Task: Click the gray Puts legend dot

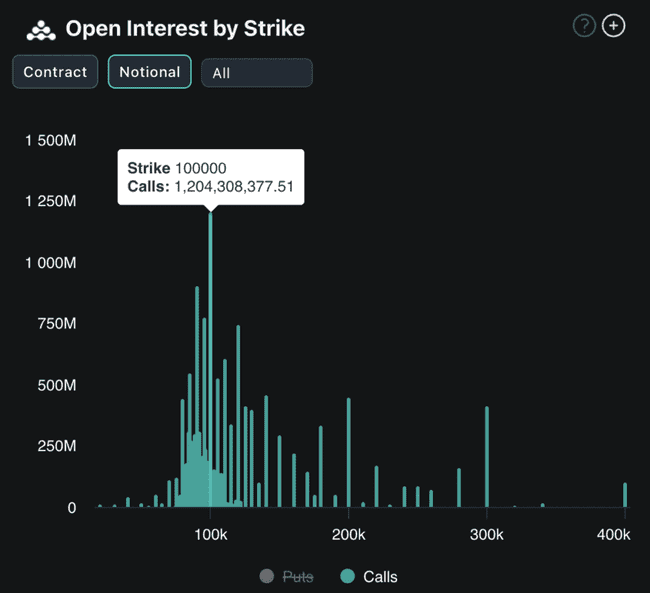Action: 266,576
